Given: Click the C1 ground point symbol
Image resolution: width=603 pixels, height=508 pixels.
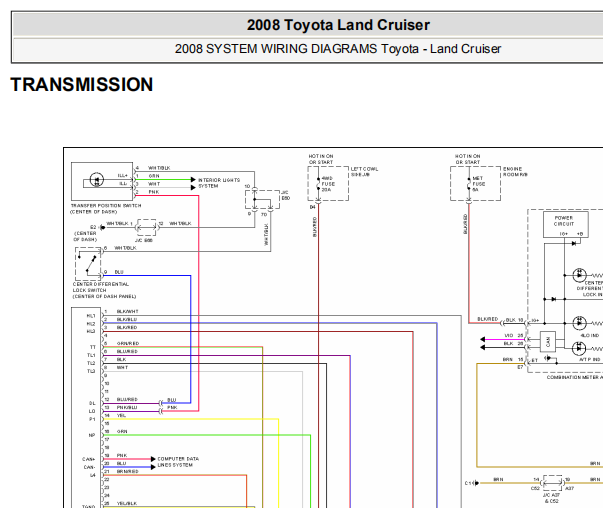Looking at the screenshot, I should click(476, 483).
